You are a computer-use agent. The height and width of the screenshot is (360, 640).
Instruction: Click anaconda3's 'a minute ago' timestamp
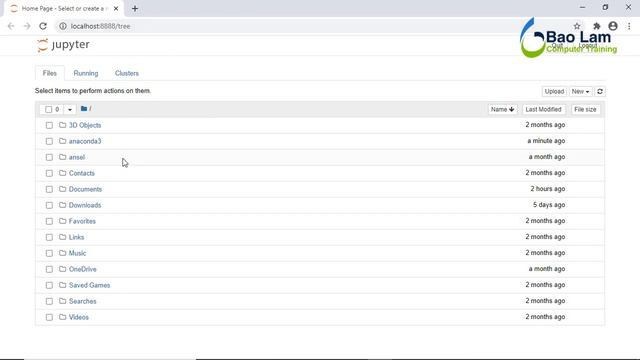tap(546, 141)
